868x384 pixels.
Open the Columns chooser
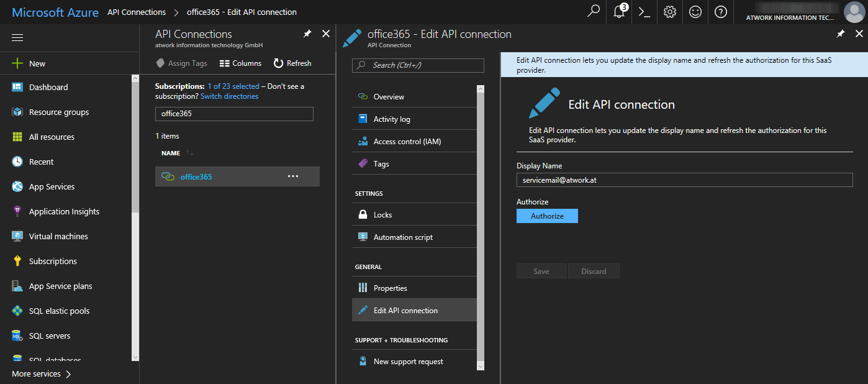pyautogui.click(x=240, y=63)
